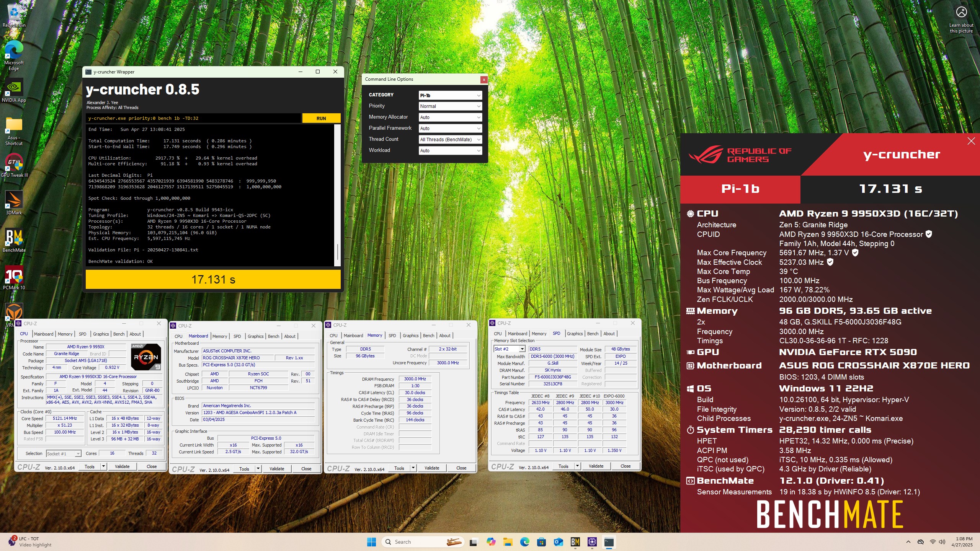Open the Priority dropdown set to Normal
This screenshot has height=551, width=980.
point(450,106)
